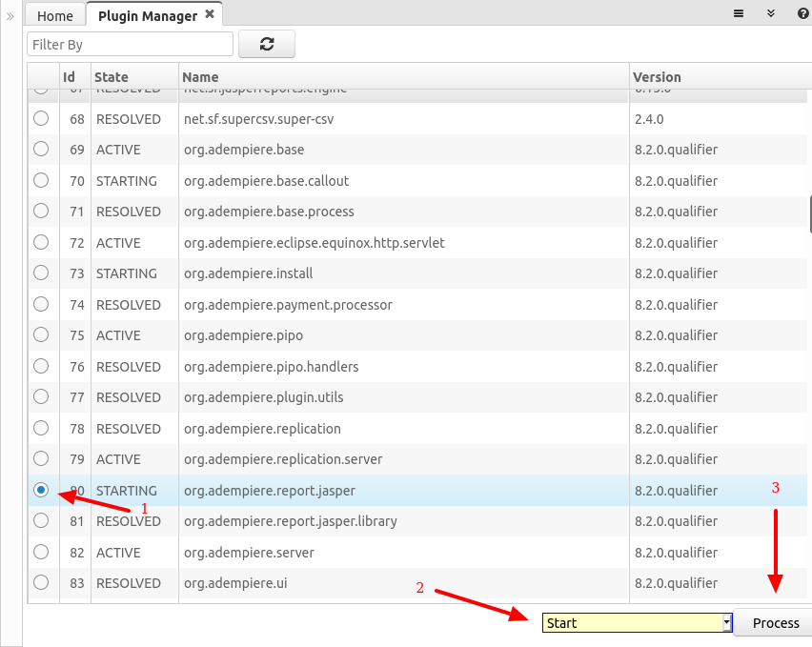The width and height of the screenshot is (812, 647).
Task: Click the double chevron down icon
Action: point(771,14)
